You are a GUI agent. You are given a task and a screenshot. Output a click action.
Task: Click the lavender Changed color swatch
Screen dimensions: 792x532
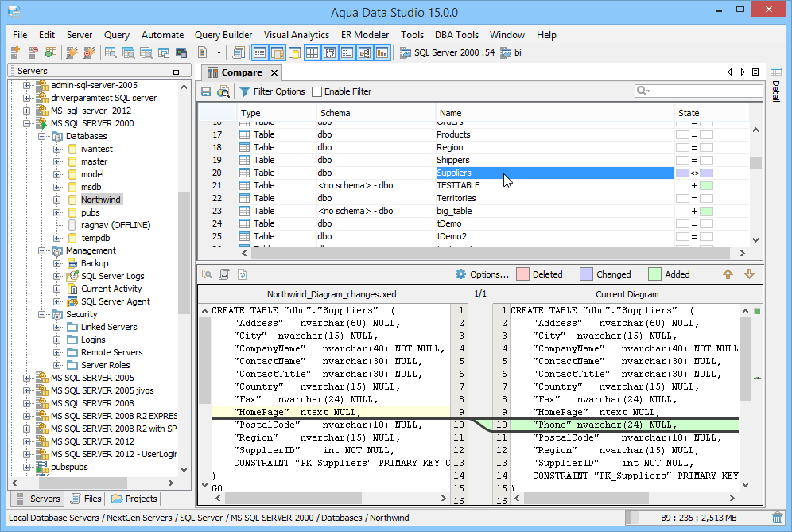(586, 274)
